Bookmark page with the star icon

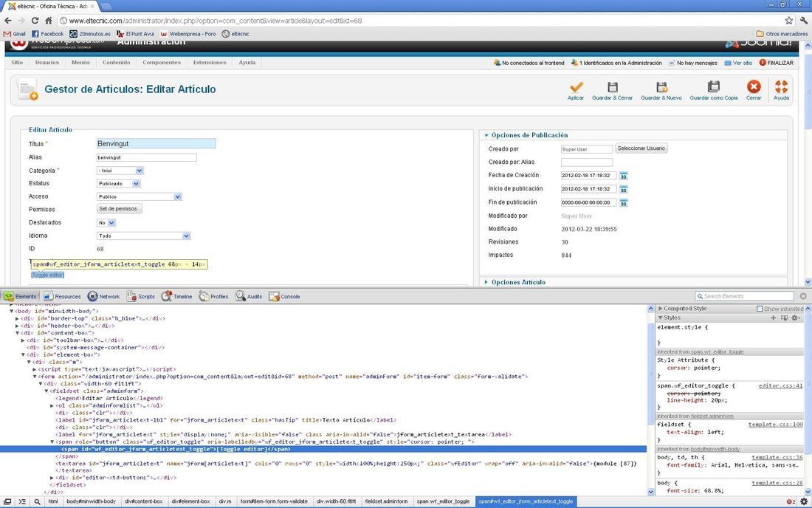click(x=788, y=21)
